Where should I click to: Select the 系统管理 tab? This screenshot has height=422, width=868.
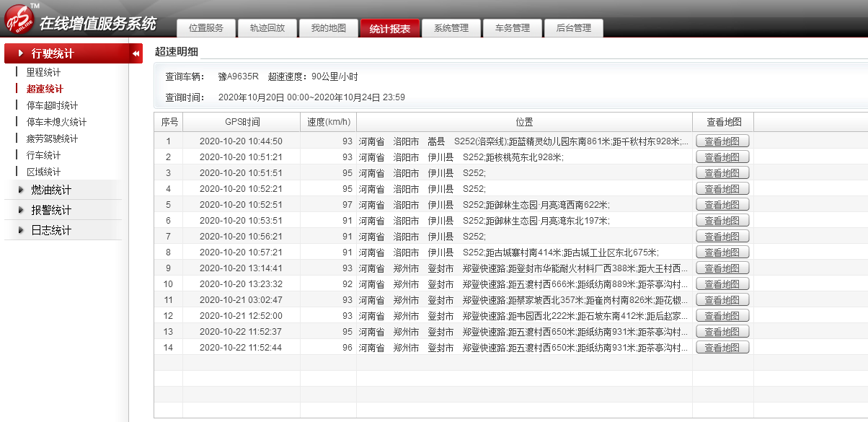point(451,28)
